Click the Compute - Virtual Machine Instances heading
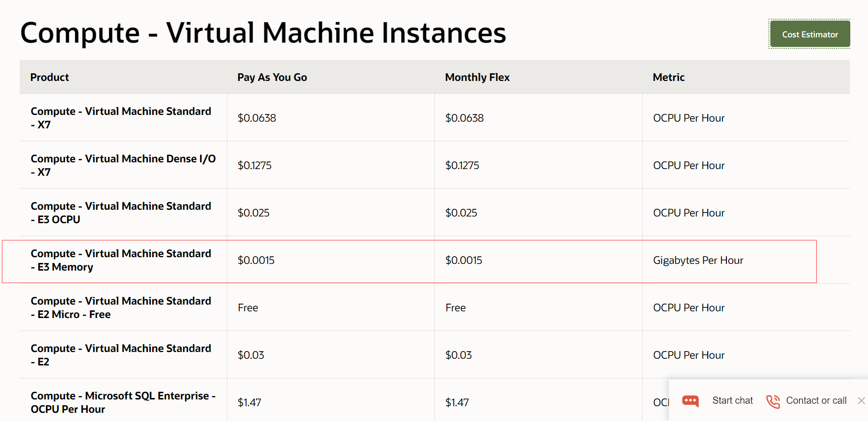Screen dimensions: 868x421 point(263,33)
